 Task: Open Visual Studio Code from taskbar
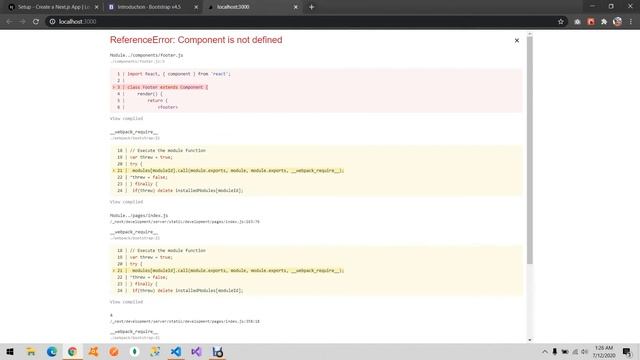pos(176,352)
